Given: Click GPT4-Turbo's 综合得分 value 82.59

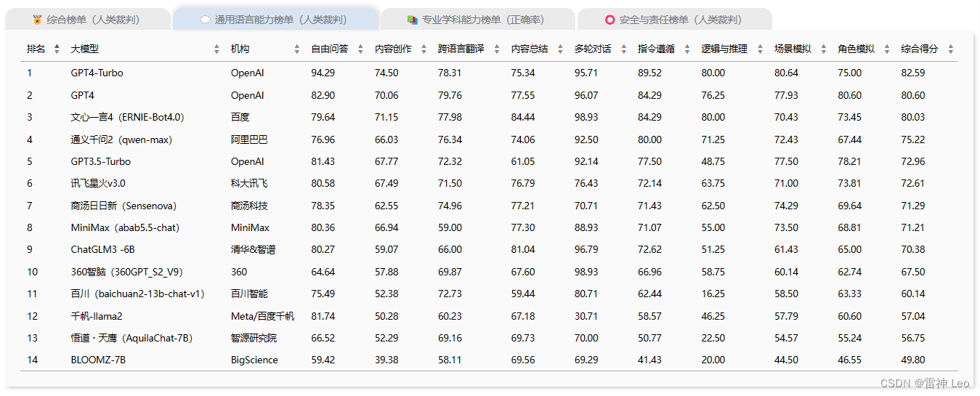Looking at the screenshot, I should click(913, 73).
